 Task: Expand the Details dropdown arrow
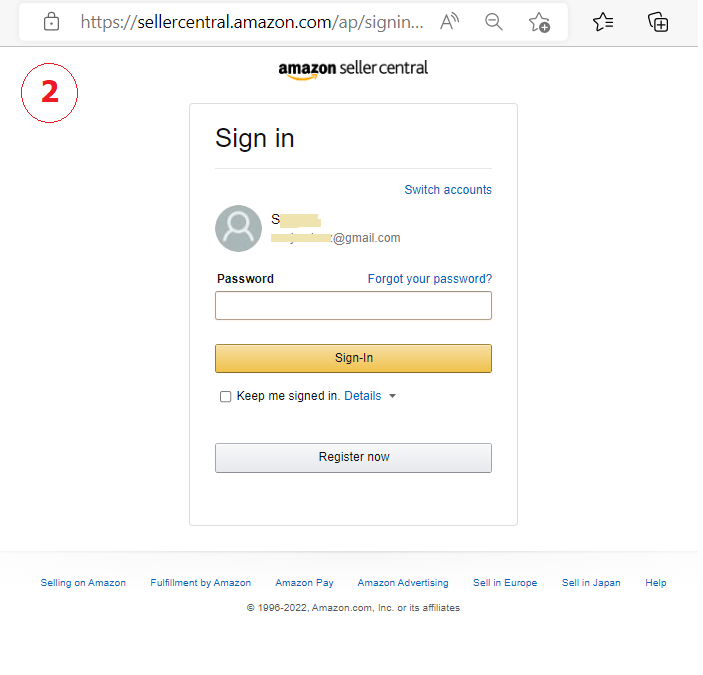[392, 396]
